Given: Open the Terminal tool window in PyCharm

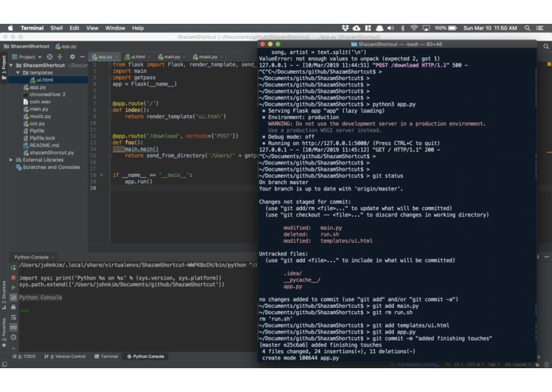Looking at the screenshot, I should click(x=106, y=356).
